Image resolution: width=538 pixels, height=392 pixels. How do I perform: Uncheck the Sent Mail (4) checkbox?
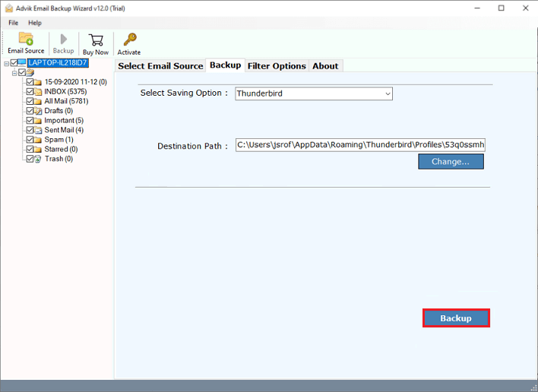[30, 130]
